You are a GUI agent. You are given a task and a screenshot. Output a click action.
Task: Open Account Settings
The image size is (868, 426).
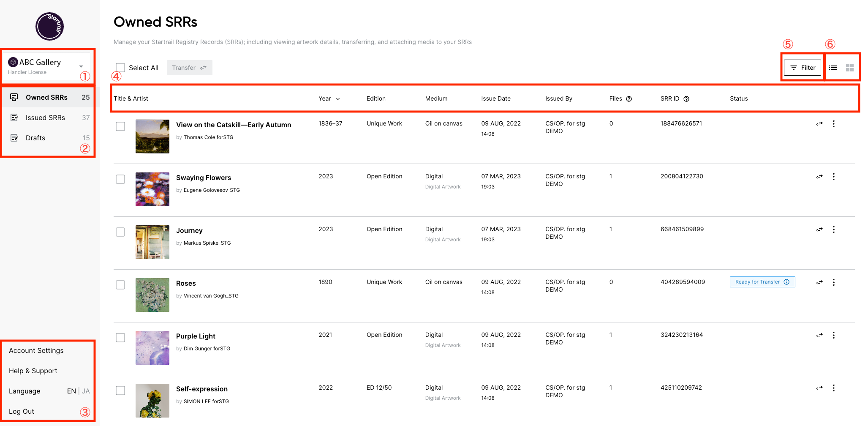click(36, 351)
